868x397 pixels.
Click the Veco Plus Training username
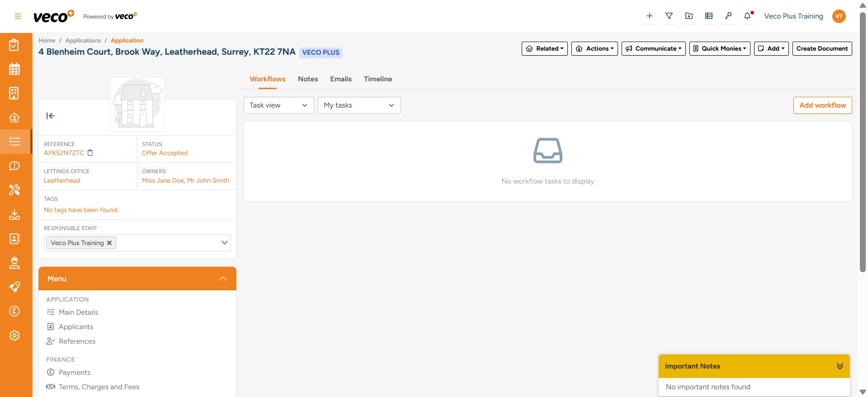[793, 16]
